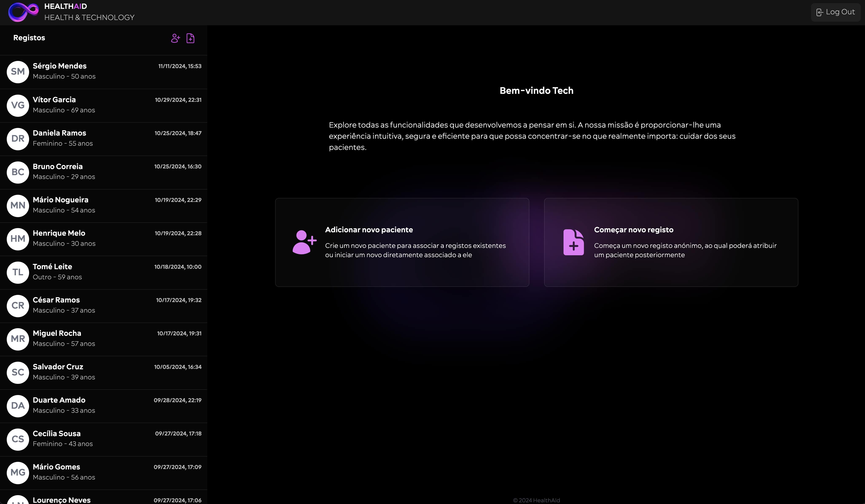Click the large add-person icon in patient card
Viewport: 865px width, 504px height.
tap(304, 242)
